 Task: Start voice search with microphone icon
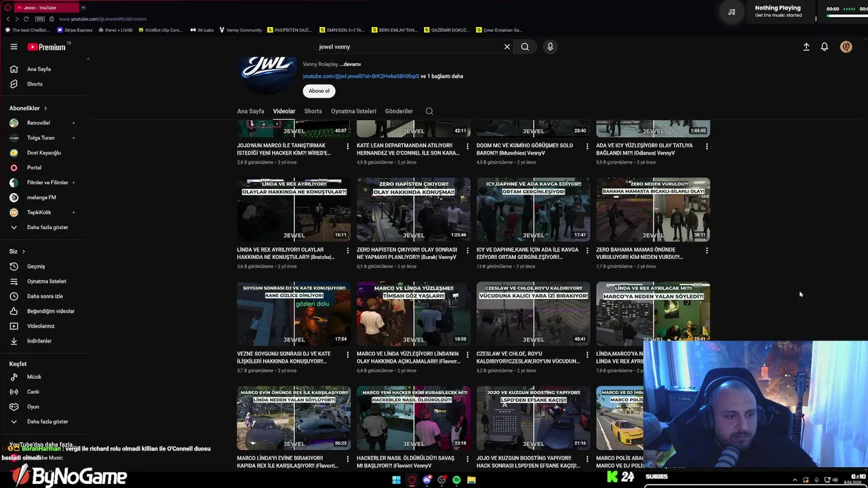click(x=550, y=47)
